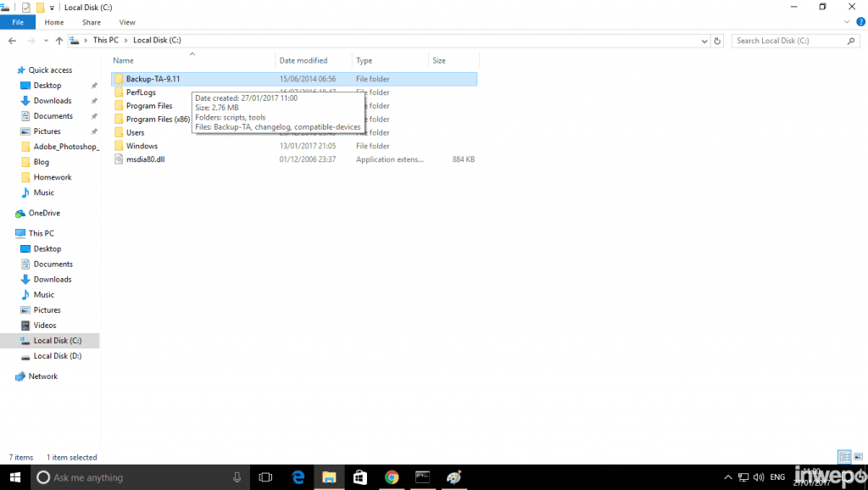Select the Users folder
868x490 pixels.
135,133
